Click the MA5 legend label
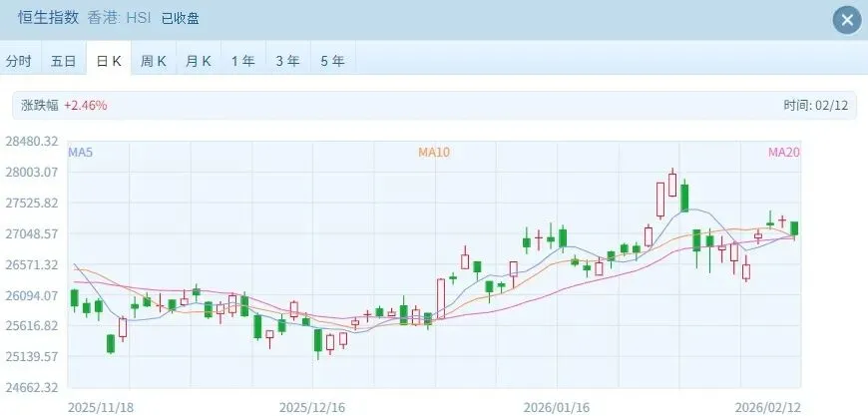This screenshot has height=416, width=868. coord(80,152)
